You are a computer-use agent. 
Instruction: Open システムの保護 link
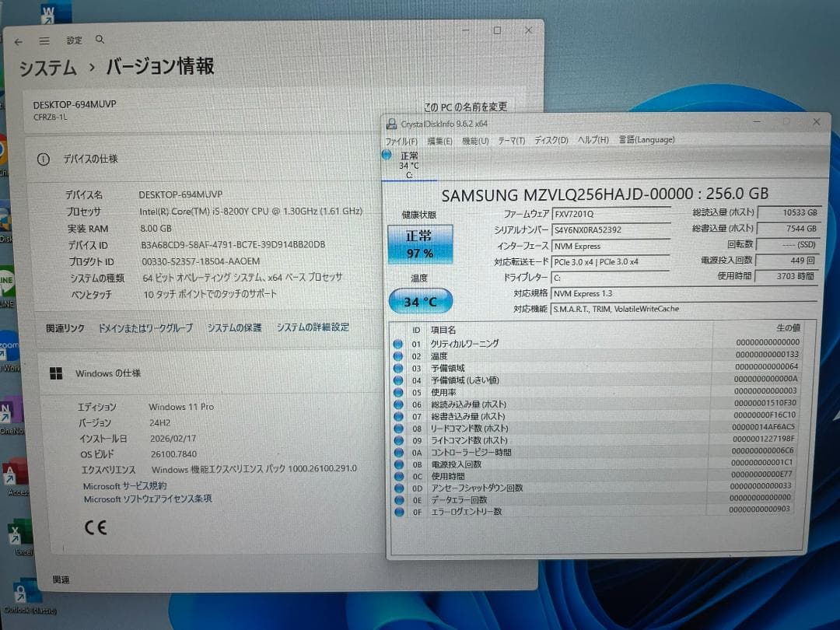click(x=235, y=327)
